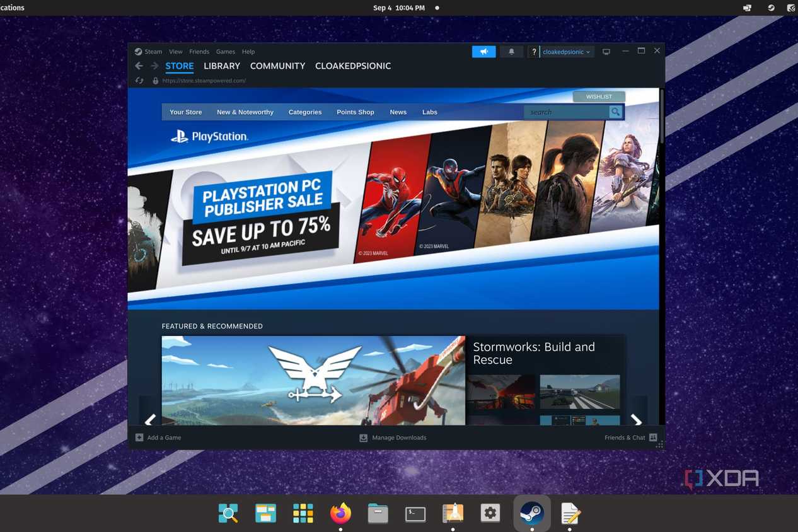This screenshot has height=532, width=798.
Task: Click the Steam announcements megaphone icon
Action: click(483, 52)
